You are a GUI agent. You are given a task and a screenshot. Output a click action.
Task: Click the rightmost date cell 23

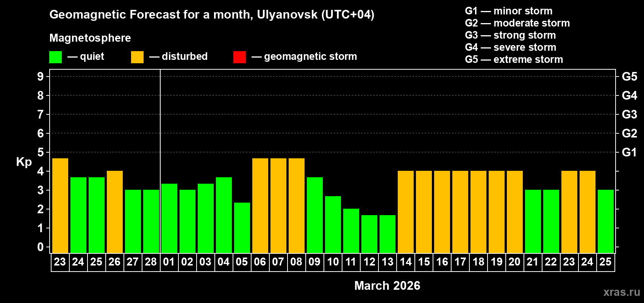[x=569, y=262]
